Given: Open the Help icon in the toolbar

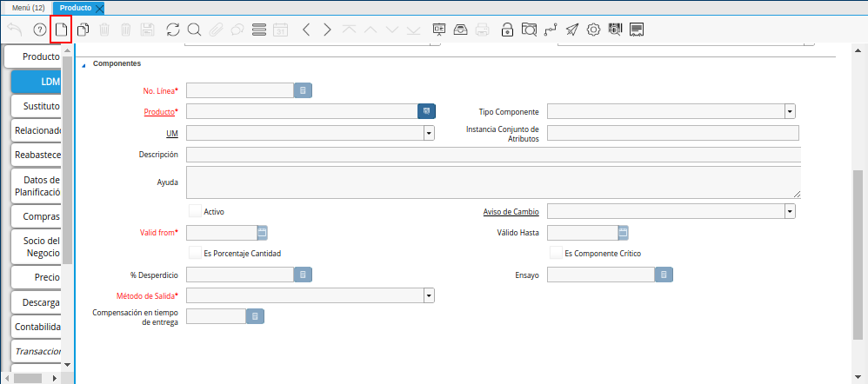Looking at the screenshot, I should click(x=39, y=30).
